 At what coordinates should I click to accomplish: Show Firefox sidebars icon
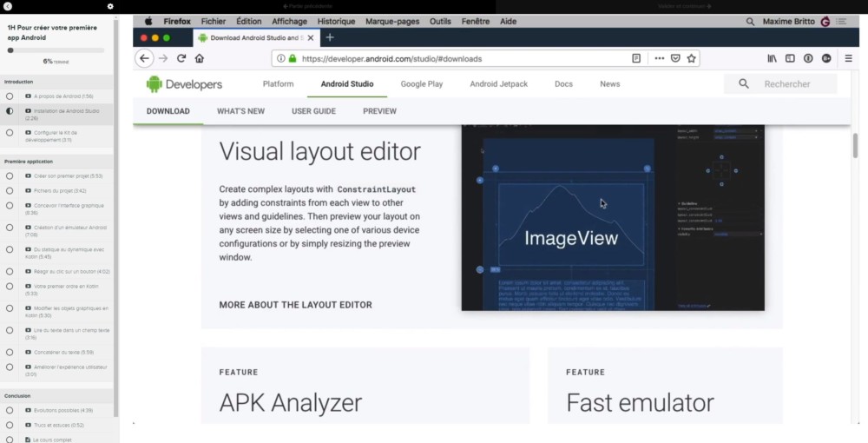(x=790, y=58)
